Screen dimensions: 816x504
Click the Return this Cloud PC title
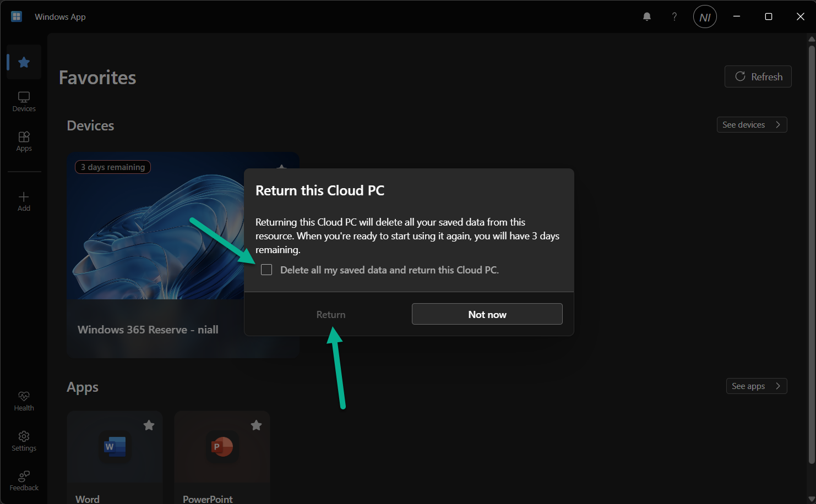pyautogui.click(x=320, y=190)
